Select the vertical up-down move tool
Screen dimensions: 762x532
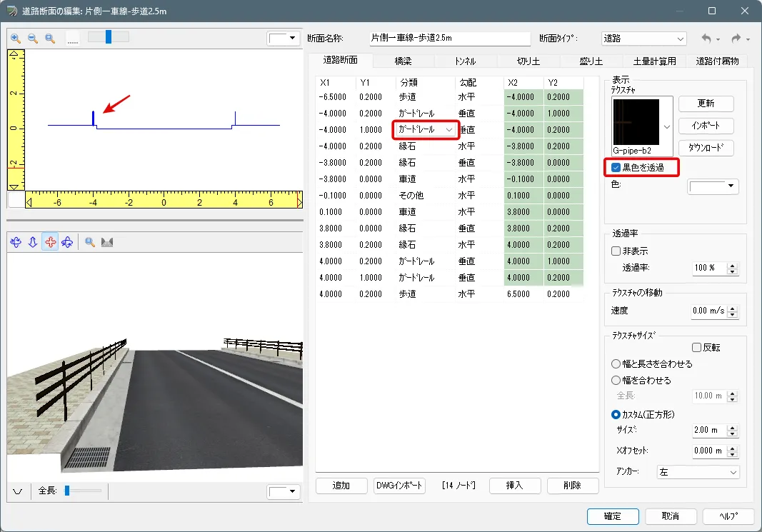coord(33,242)
